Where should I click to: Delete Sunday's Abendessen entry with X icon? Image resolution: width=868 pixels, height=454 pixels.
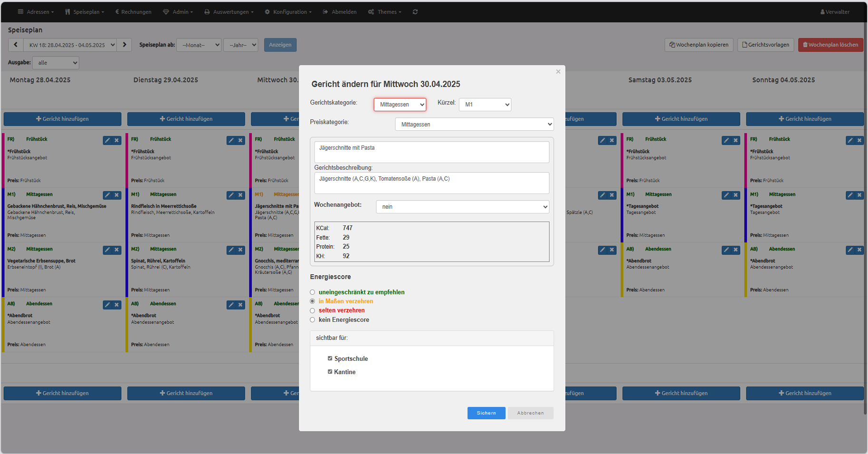pyautogui.click(x=859, y=250)
